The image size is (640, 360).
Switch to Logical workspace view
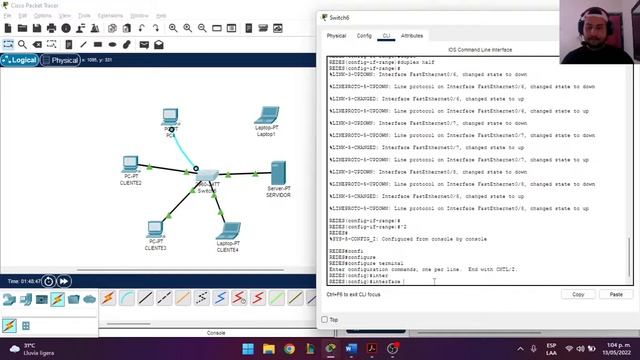[x=20, y=60]
